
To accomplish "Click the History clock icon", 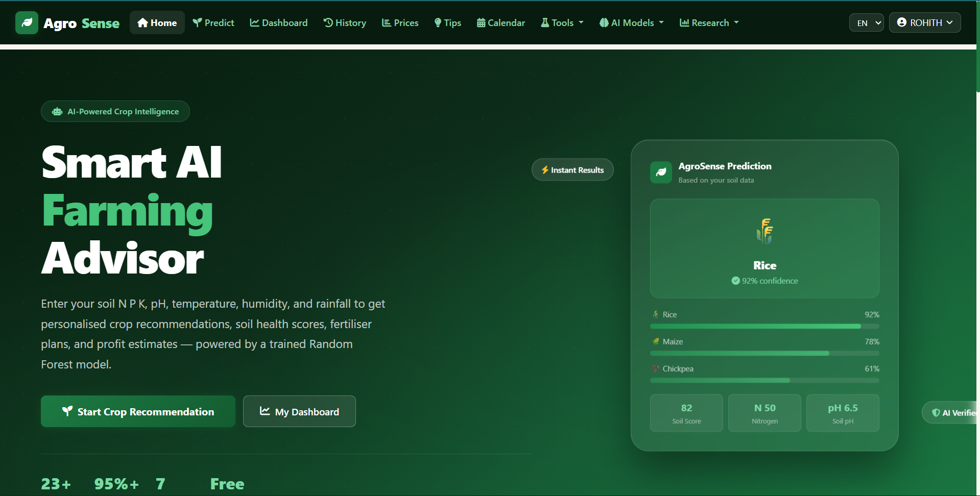I will point(328,22).
